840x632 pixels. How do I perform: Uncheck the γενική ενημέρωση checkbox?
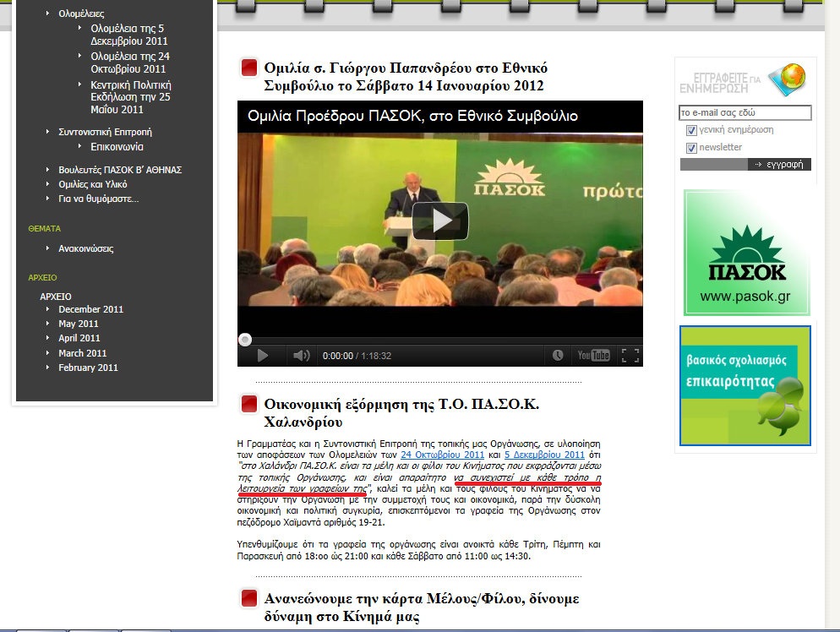691,131
